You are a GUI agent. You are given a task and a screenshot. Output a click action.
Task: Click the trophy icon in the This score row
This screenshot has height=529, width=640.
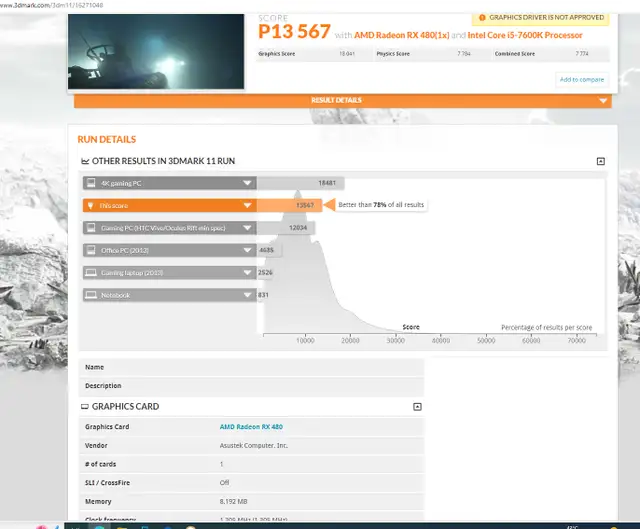(x=91, y=205)
